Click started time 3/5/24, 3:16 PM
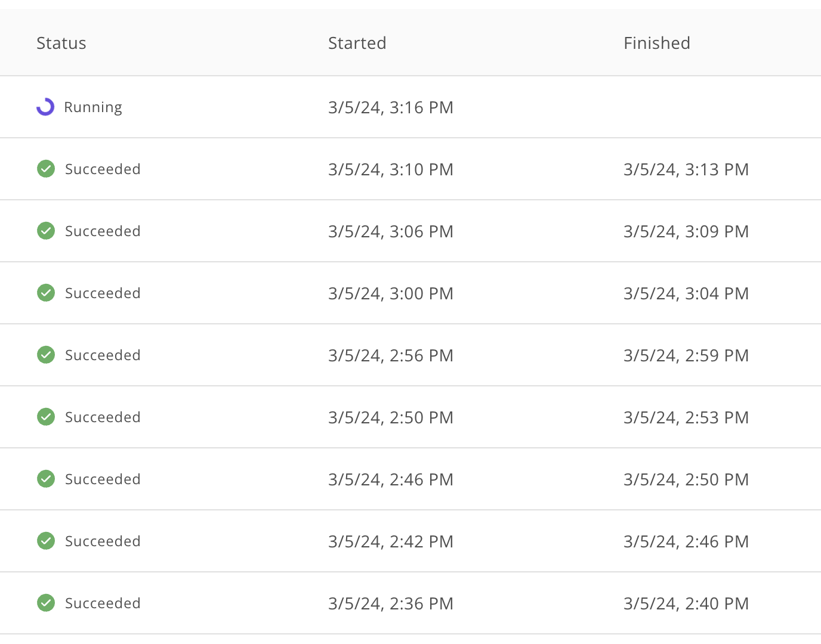821x644 pixels. coord(391,107)
